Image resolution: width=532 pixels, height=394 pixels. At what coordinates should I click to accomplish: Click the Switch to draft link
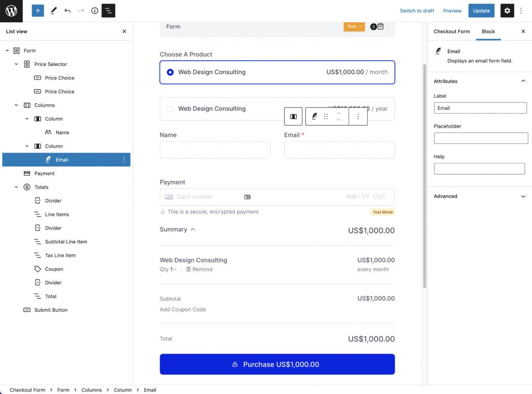pos(417,11)
